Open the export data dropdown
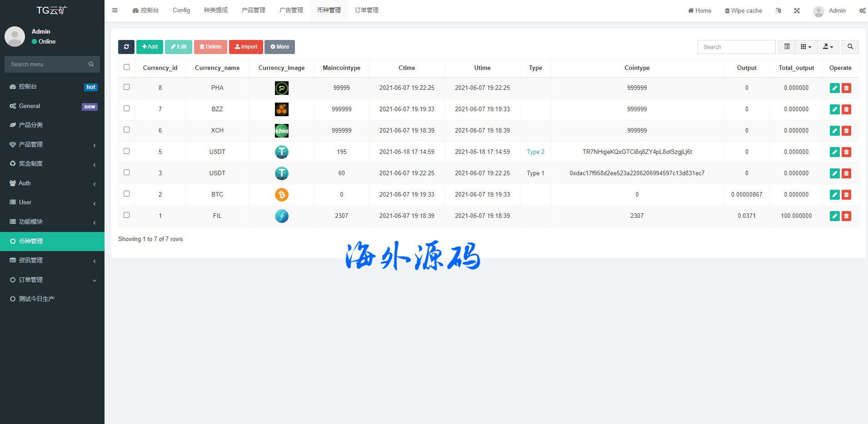 828,47
